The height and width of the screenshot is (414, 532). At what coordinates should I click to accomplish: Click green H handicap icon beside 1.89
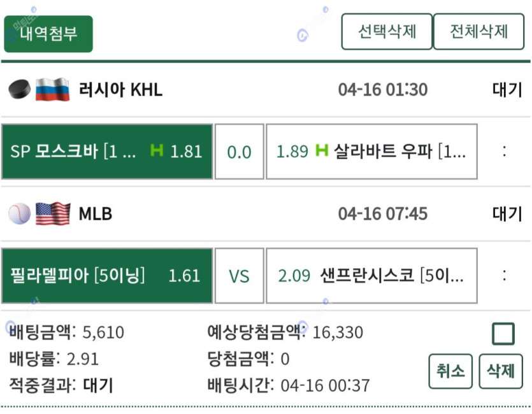(322, 150)
